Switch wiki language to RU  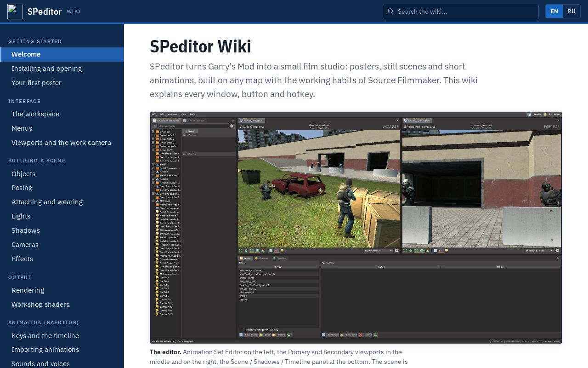571,11
